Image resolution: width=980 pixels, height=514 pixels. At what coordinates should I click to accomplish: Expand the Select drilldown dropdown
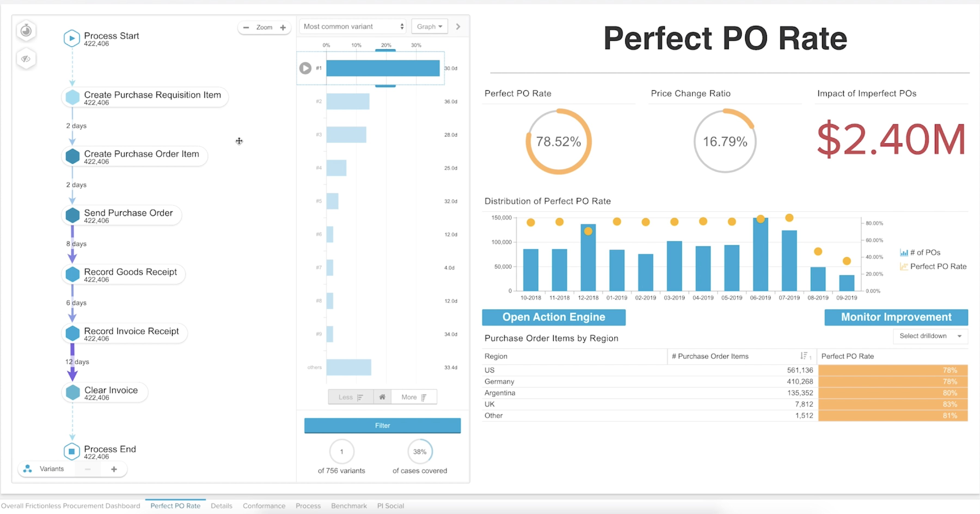(x=930, y=336)
